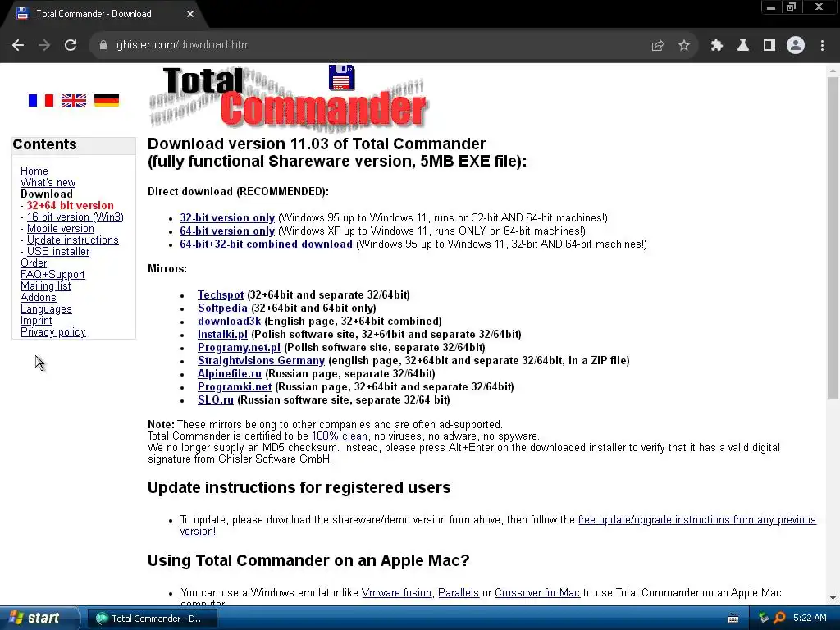840x630 pixels.
Task: Click the 5:22 AM system clock
Action: pos(810,619)
